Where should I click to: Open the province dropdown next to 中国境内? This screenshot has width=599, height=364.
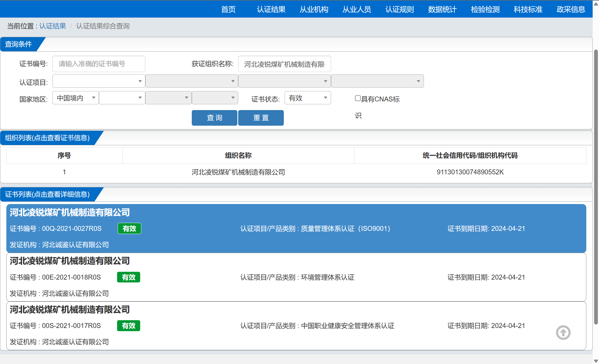click(x=122, y=98)
